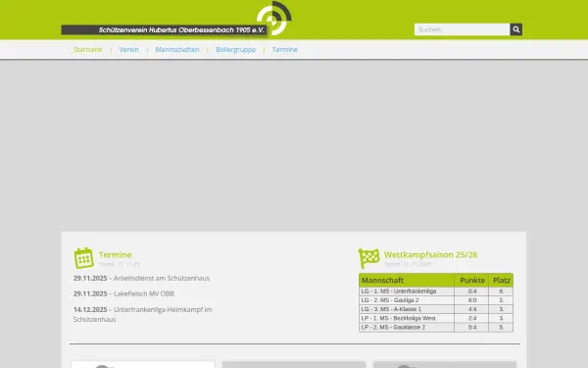This screenshot has height=368, width=588.
Task: Select row LG - 2. MS - Gauliga 2
Action: tap(436, 300)
